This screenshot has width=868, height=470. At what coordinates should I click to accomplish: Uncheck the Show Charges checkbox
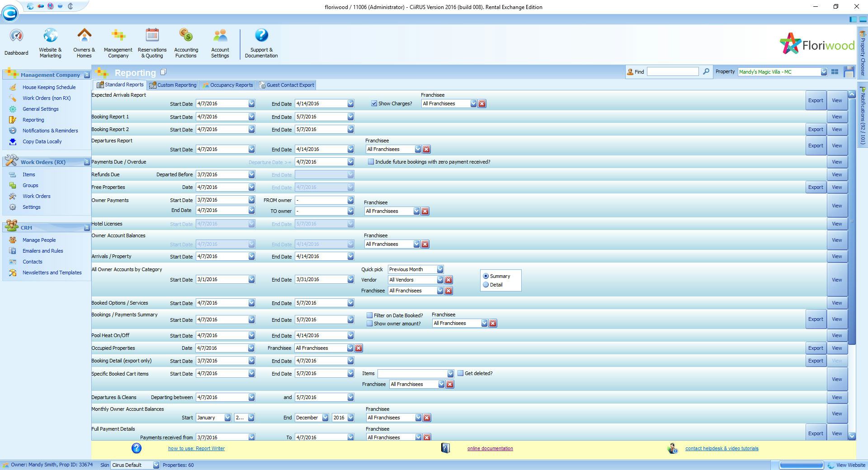click(x=374, y=103)
